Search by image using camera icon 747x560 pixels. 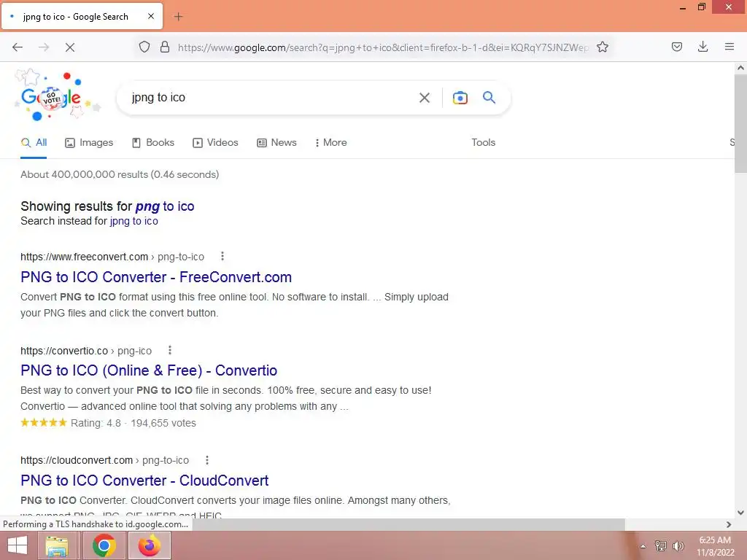click(460, 98)
